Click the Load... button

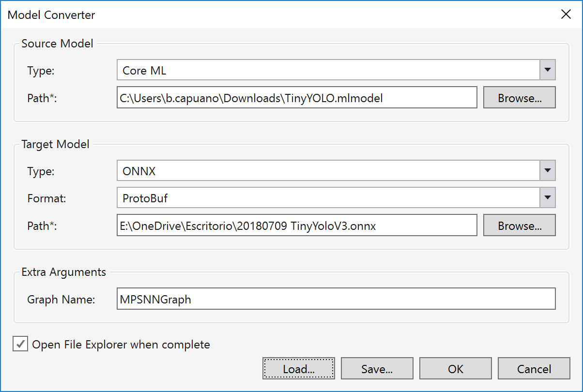point(299,369)
